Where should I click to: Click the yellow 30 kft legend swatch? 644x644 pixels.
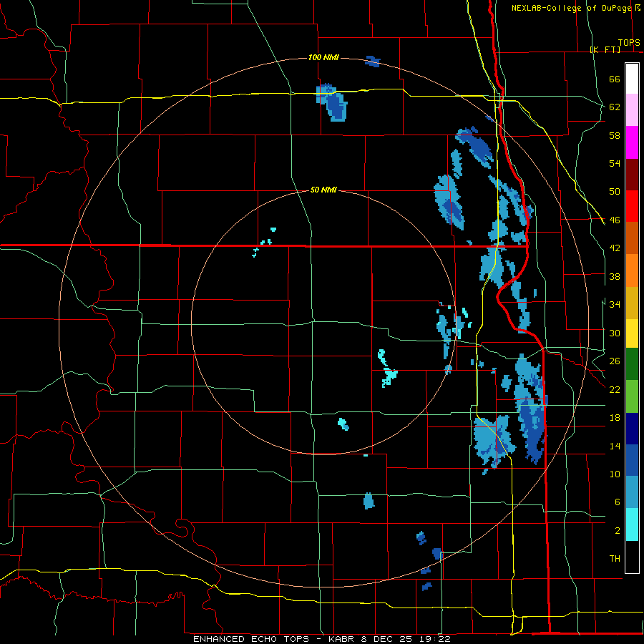(x=632, y=333)
